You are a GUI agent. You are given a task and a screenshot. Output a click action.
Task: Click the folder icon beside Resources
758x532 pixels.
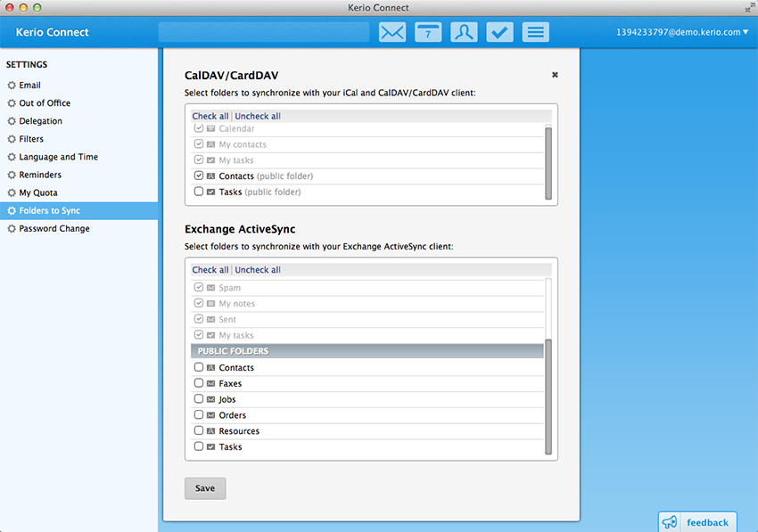click(x=210, y=431)
